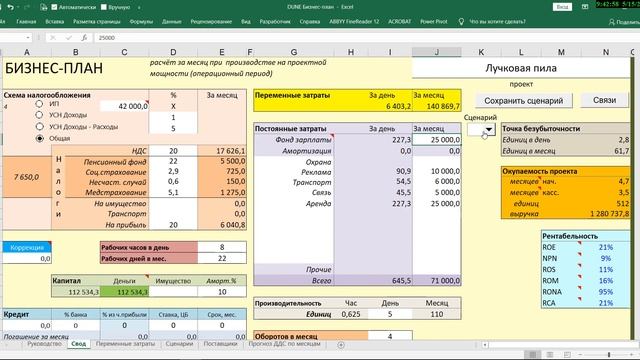
Task: Switch to Page Layout view in status bar
Action: point(550,354)
